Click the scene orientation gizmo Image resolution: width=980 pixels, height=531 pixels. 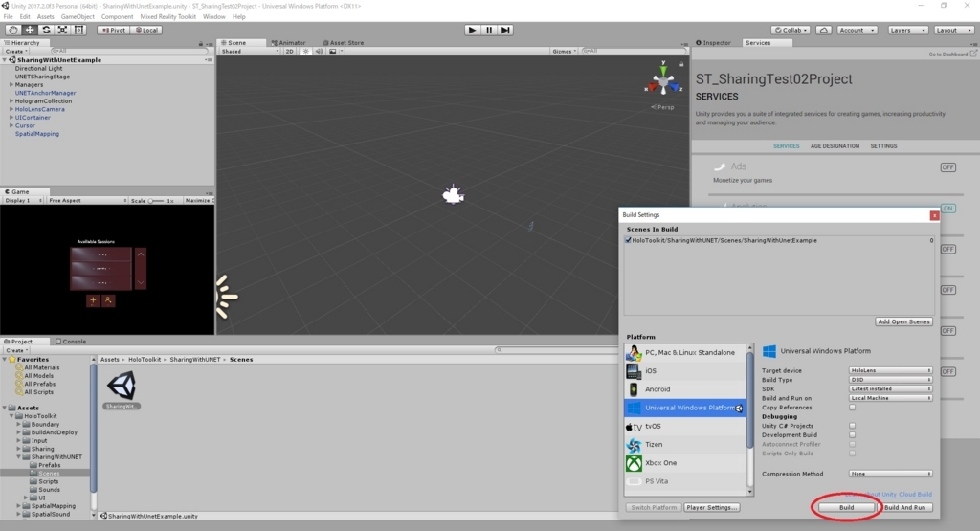click(663, 80)
